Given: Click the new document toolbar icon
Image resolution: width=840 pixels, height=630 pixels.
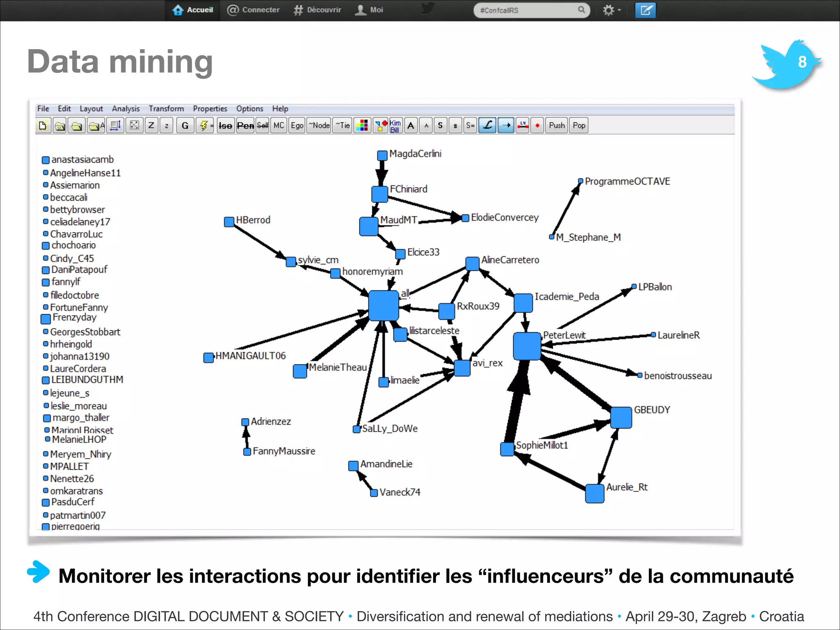Looking at the screenshot, I should 43,126.
